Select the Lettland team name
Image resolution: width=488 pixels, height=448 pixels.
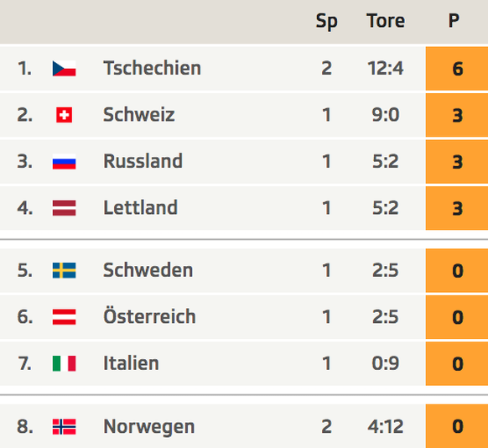click(x=140, y=208)
